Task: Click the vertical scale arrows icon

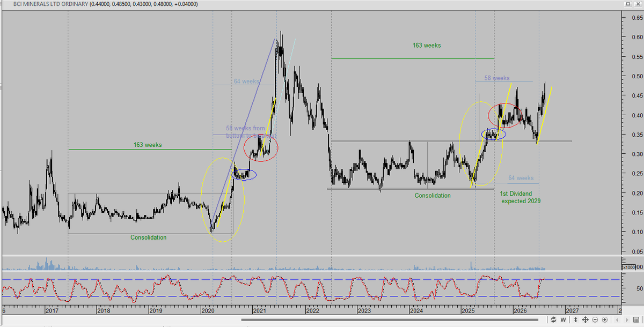Action: tap(576, 319)
